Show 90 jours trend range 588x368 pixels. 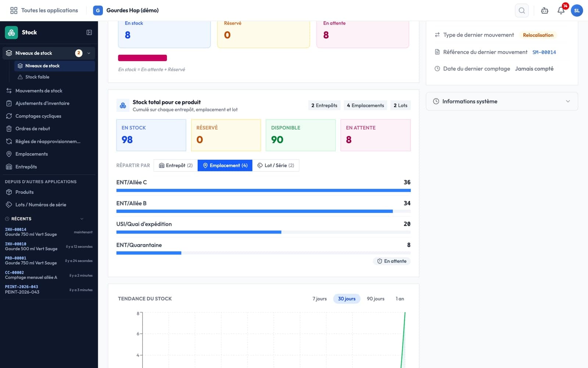coord(375,299)
